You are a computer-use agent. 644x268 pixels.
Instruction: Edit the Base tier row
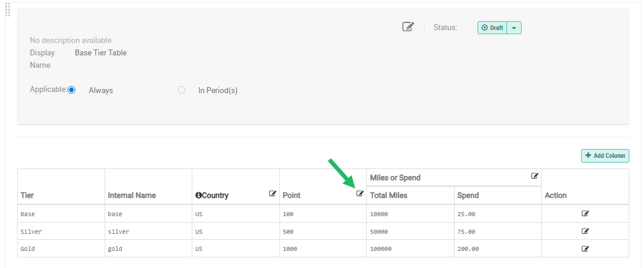(585, 214)
